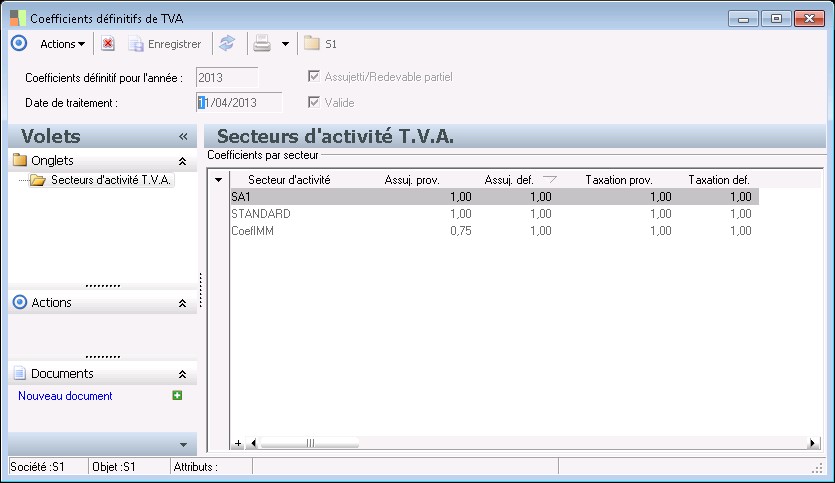Image resolution: width=835 pixels, height=483 pixels.
Task: Open the print options dropdown arrow
Action: 285,44
